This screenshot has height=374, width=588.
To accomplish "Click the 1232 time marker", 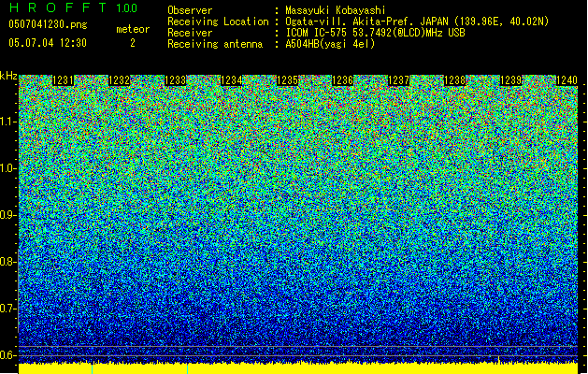I will (120, 80).
